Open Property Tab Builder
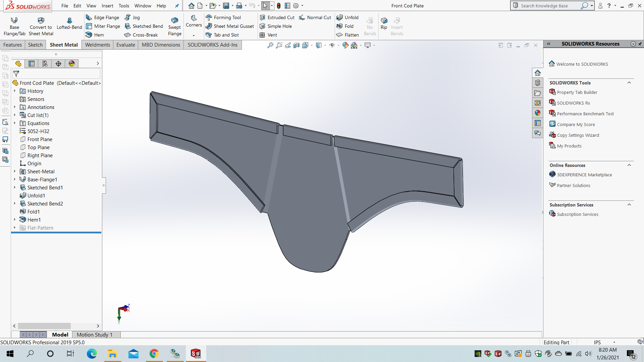 [x=573, y=92]
